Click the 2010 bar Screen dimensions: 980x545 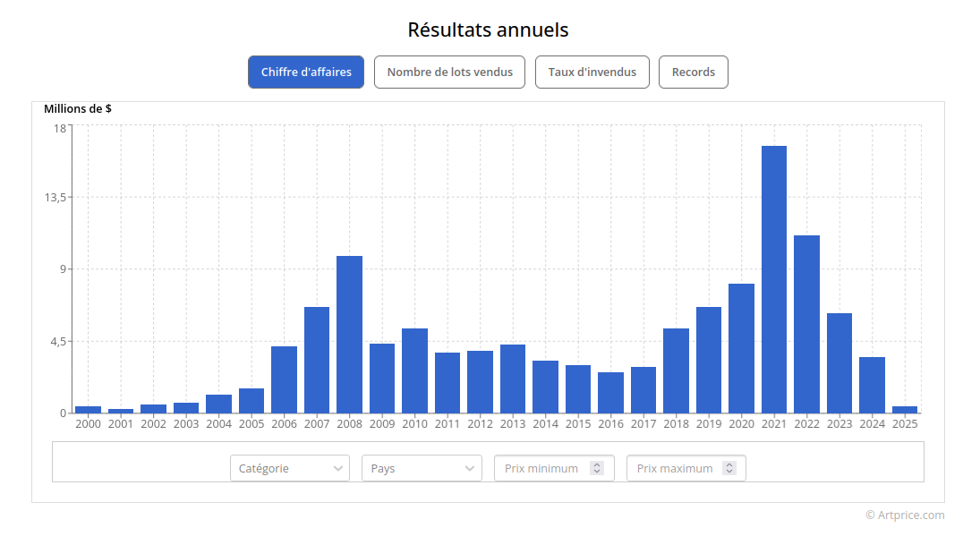tap(415, 370)
